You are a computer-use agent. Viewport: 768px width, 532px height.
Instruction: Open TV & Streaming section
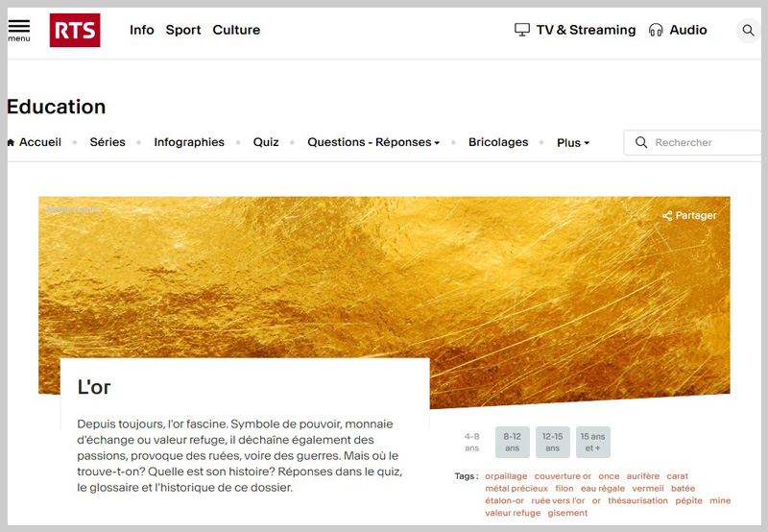click(575, 30)
